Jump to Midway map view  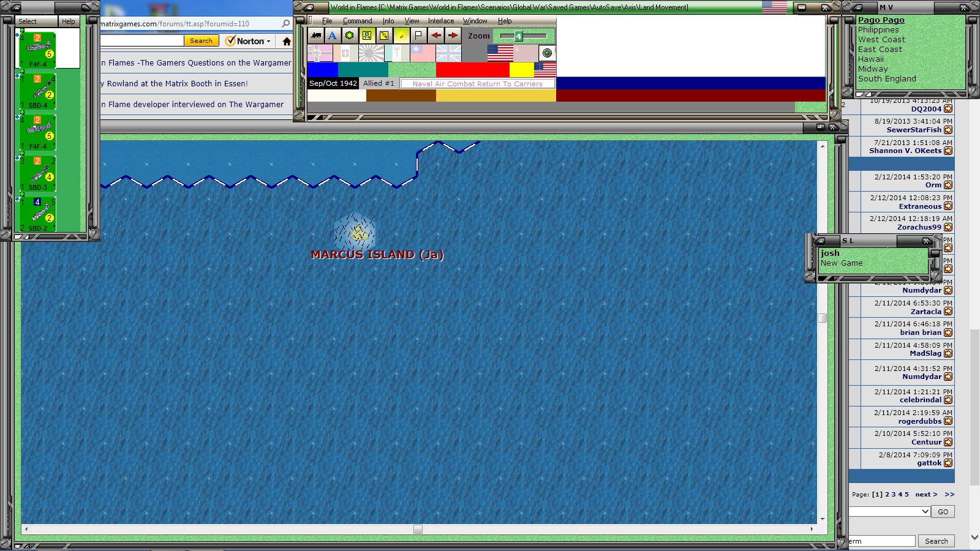(873, 69)
